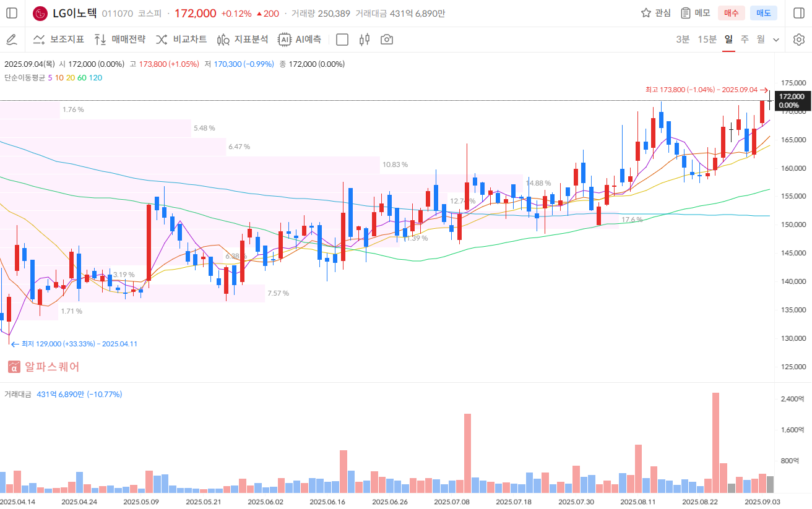The height and width of the screenshot is (509, 812).
Task: Click the 2025.09.04(목) date readout
Action: [30, 64]
